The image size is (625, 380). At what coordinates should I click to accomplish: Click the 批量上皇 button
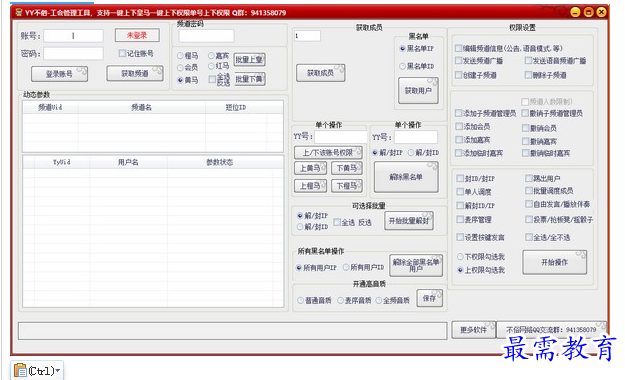(x=250, y=60)
